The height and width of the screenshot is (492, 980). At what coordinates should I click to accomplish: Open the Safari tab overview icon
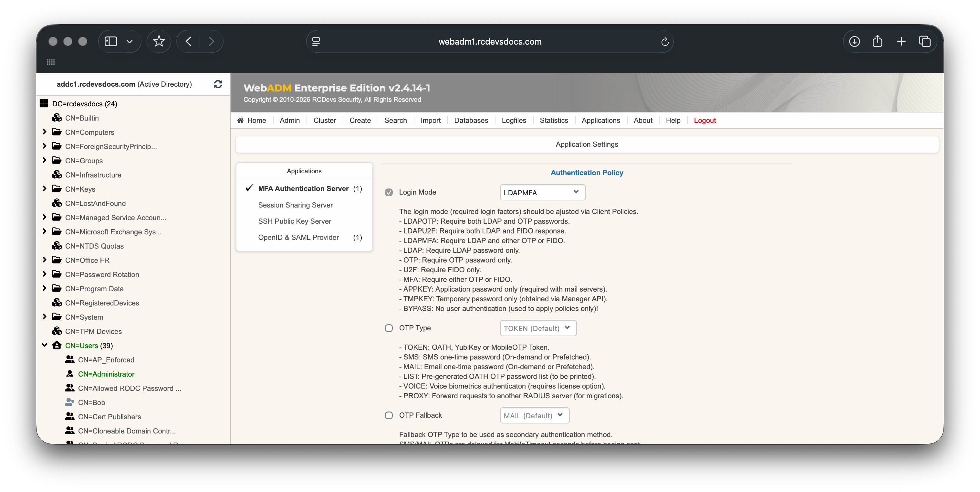tap(925, 41)
